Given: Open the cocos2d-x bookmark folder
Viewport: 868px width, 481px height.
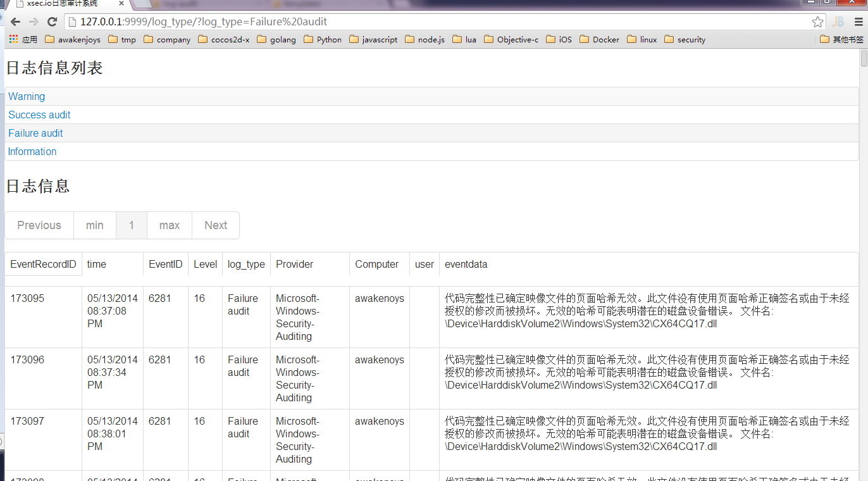Looking at the screenshot, I should (x=224, y=39).
